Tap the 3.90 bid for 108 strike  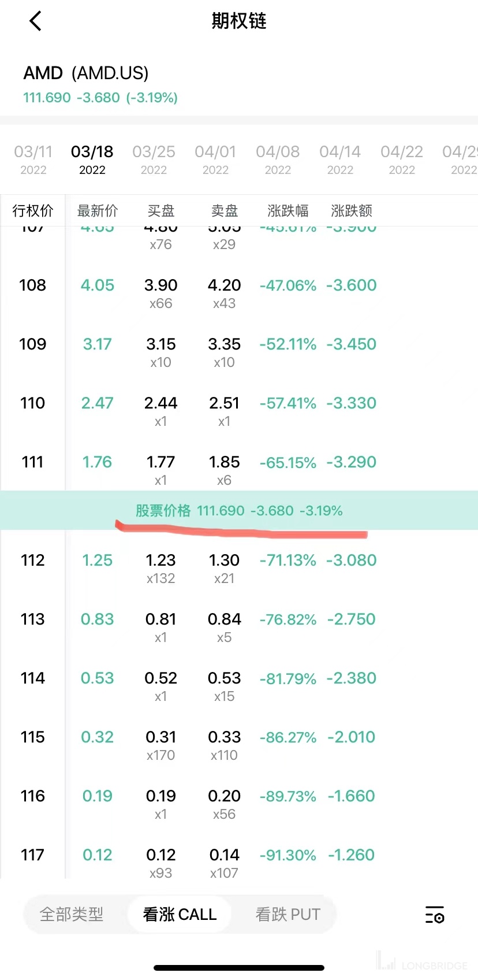tap(160, 285)
